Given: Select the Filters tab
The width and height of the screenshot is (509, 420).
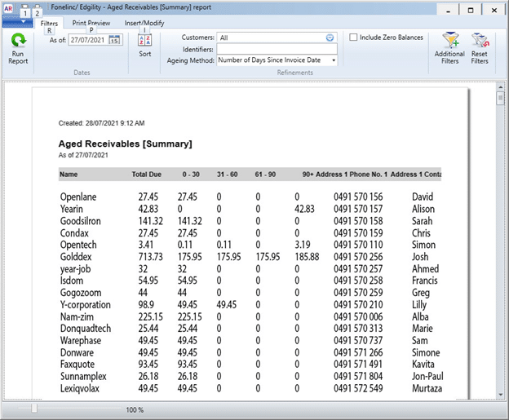Looking at the screenshot, I should point(49,23).
